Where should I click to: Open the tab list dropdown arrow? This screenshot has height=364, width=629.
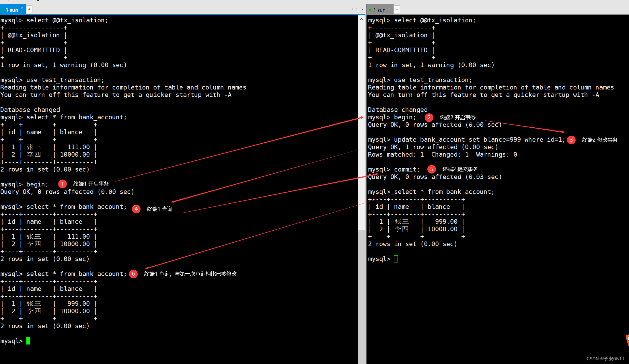[x=363, y=9]
